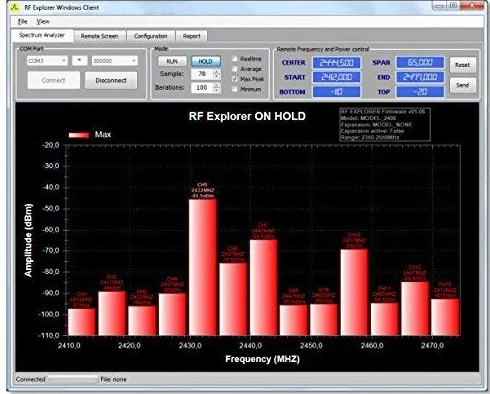The height and width of the screenshot is (394, 490).
Task: Decrease Sample with the down arrow
Action: pyautogui.click(x=217, y=77)
